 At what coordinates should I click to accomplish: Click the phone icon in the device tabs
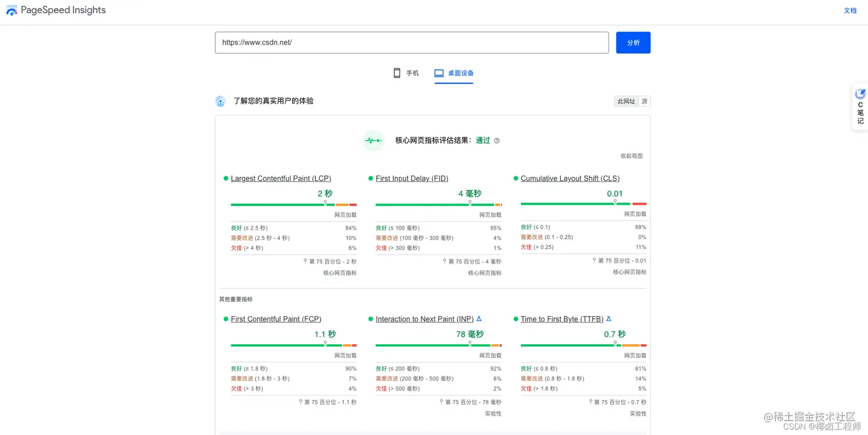click(x=397, y=73)
